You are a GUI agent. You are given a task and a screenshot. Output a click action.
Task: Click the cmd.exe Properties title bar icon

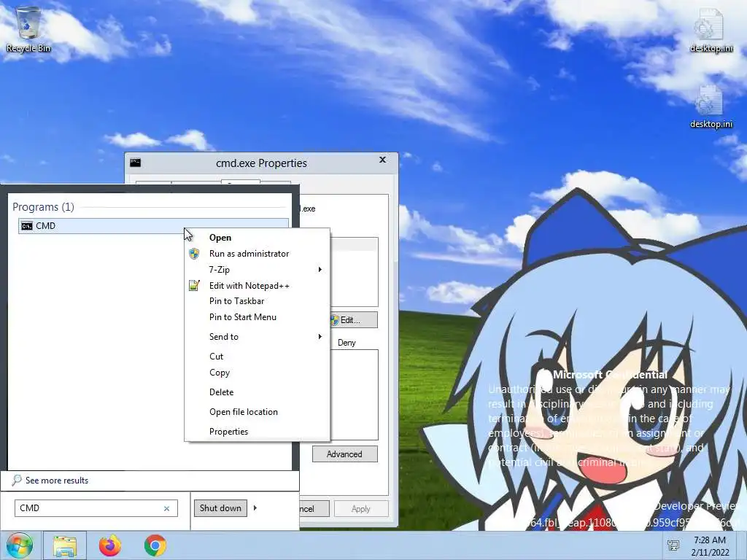click(x=135, y=163)
